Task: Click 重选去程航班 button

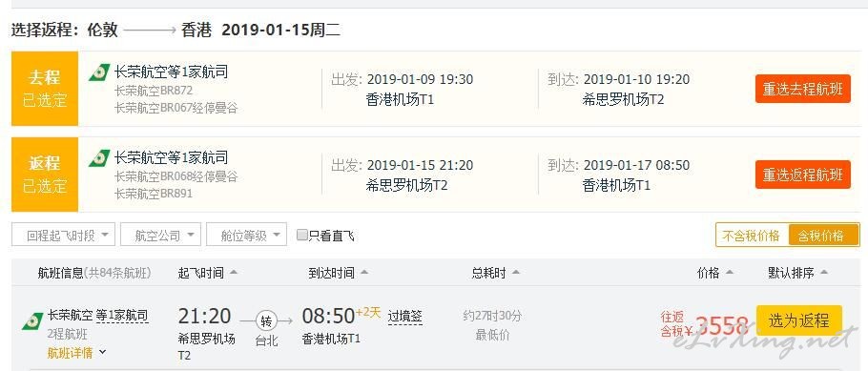Action: tap(803, 89)
